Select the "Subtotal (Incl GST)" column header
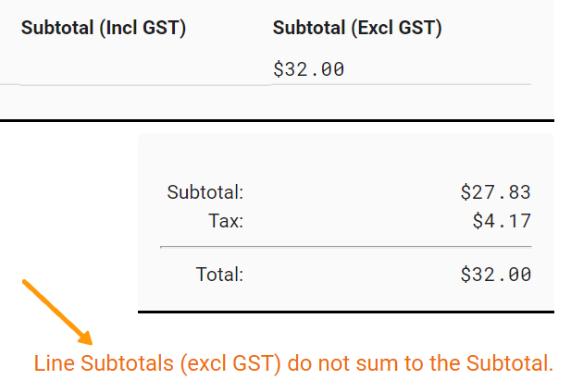 [104, 28]
